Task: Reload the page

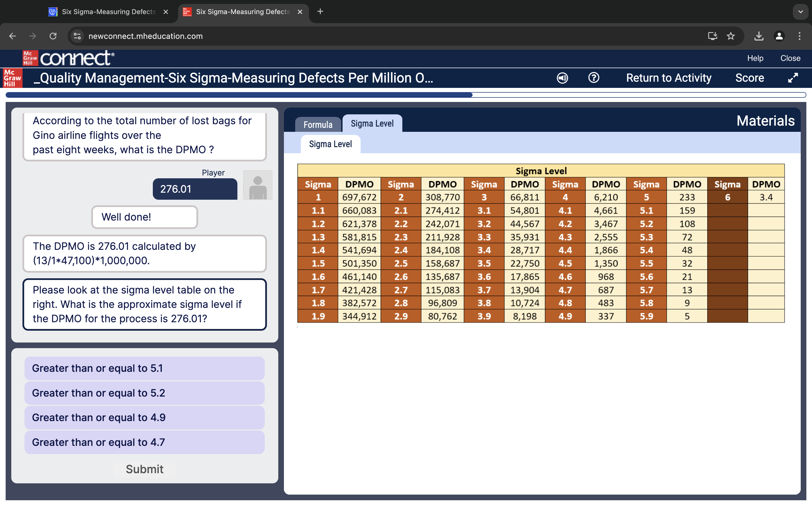Action: pyautogui.click(x=53, y=36)
